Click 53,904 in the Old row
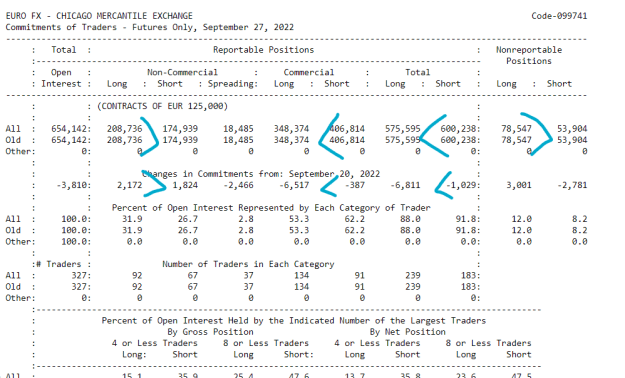 (572, 140)
